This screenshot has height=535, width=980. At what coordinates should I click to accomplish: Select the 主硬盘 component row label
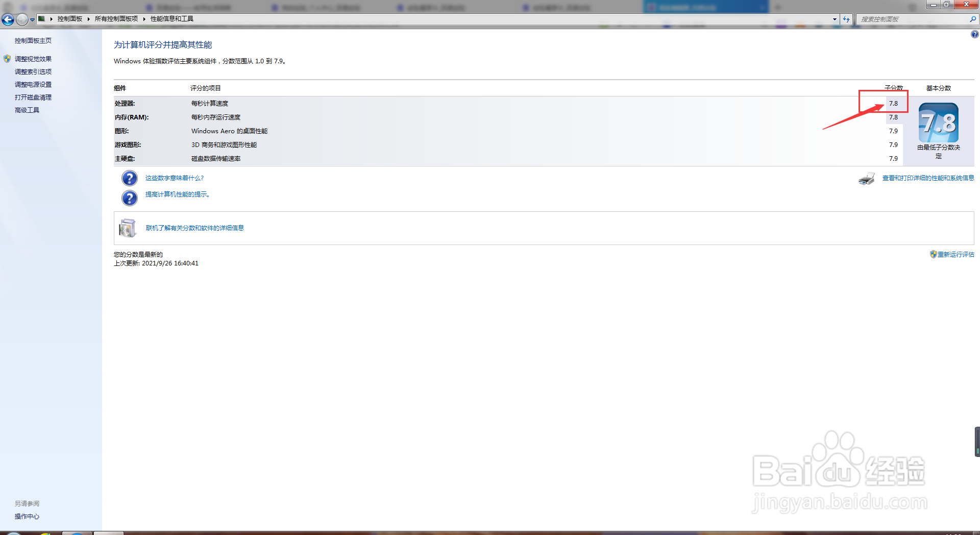[125, 159]
